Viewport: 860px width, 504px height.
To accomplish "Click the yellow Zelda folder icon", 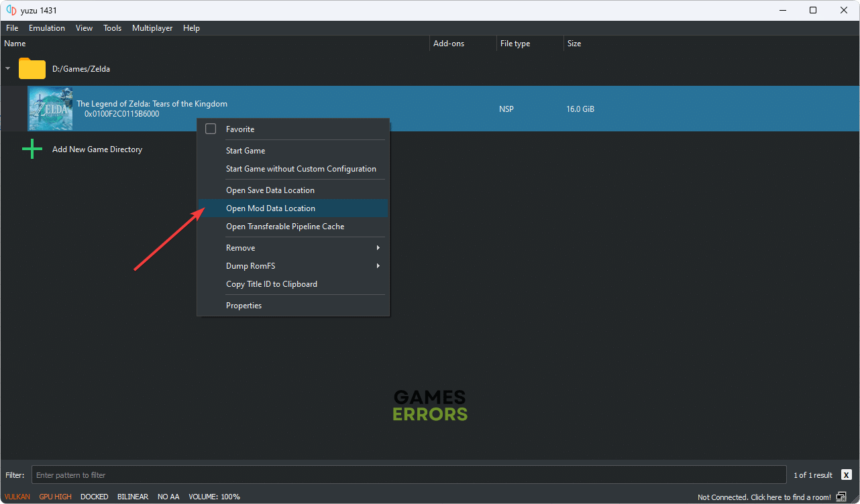I will pyautogui.click(x=32, y=69).
